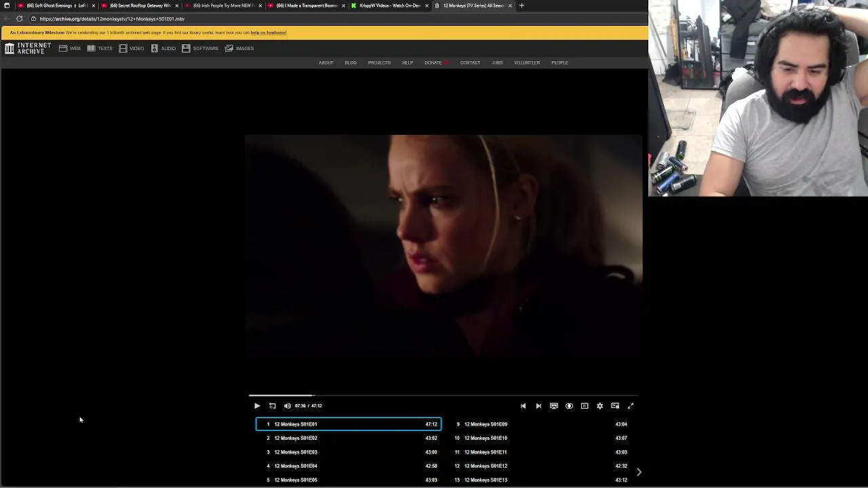The image size is (868, 488).
Task: Select playlist item 12 Monkeys S01E02
Action: click(349, 439)
